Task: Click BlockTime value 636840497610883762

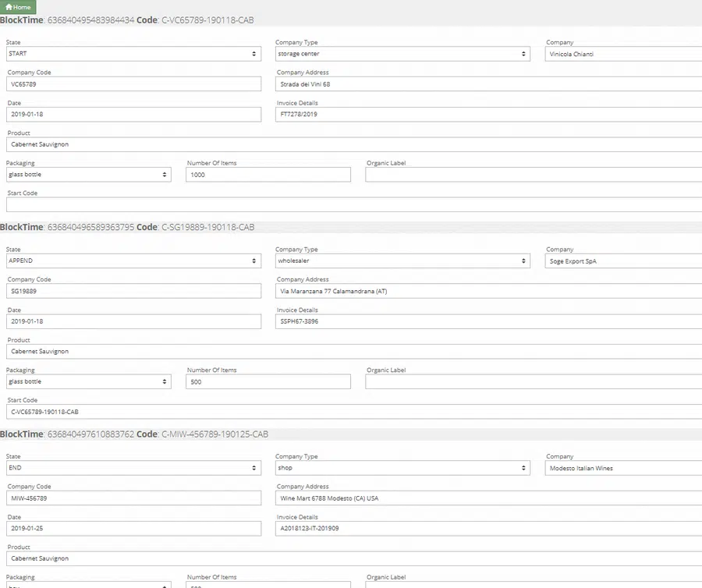Action: coord(91,434)
